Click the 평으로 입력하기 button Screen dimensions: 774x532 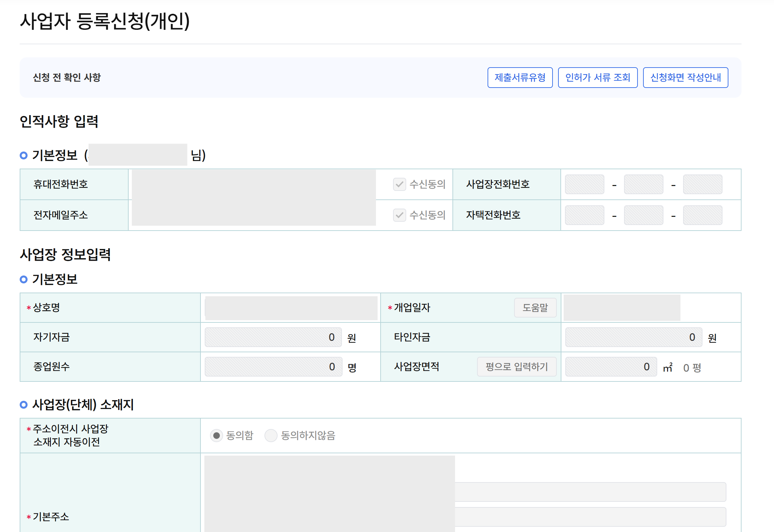pos(516,367)
